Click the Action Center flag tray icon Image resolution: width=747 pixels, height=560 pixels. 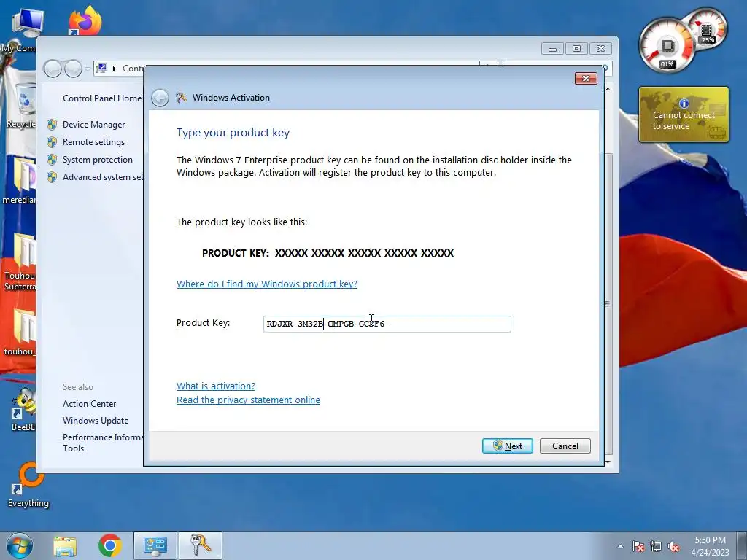tap(638, 546)
